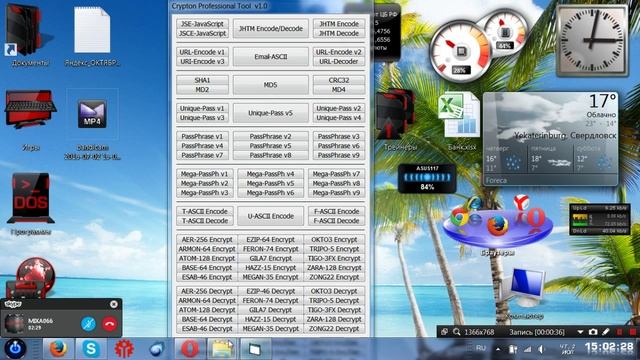
Task: Click the MD5 hash button
Action: coord(271,85)
